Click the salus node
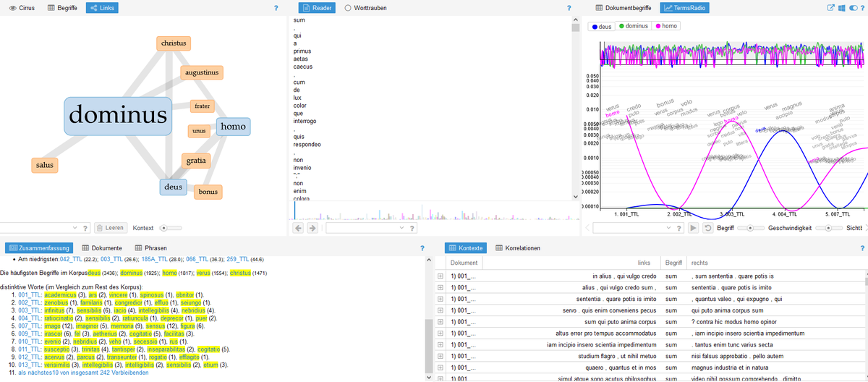 pyautogui.click(x=45, y=166)
